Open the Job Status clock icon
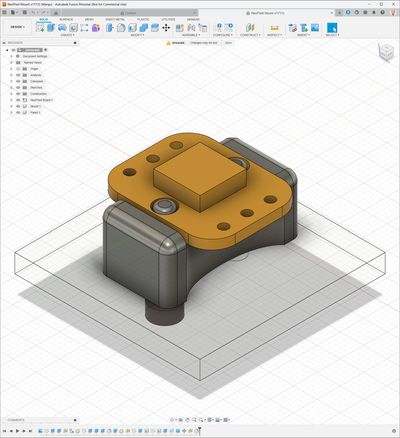400x438 pixels. coord(357,12)
